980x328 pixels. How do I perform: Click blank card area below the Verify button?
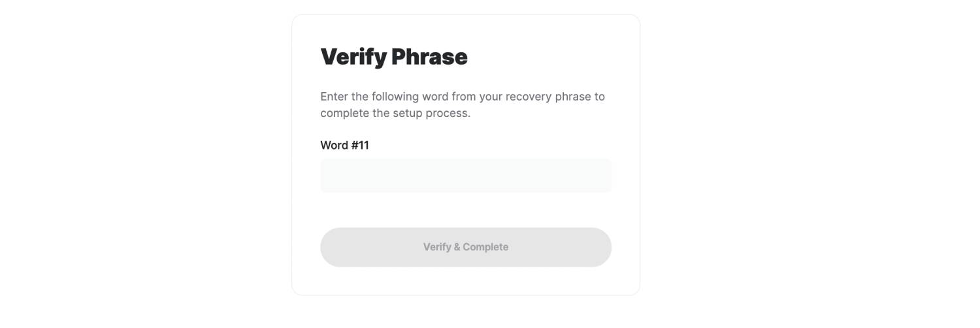coord(465,281)
